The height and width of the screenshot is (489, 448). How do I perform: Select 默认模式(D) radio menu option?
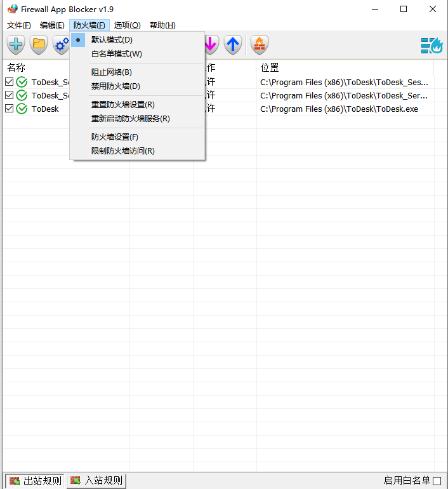[x=137, y=40]
